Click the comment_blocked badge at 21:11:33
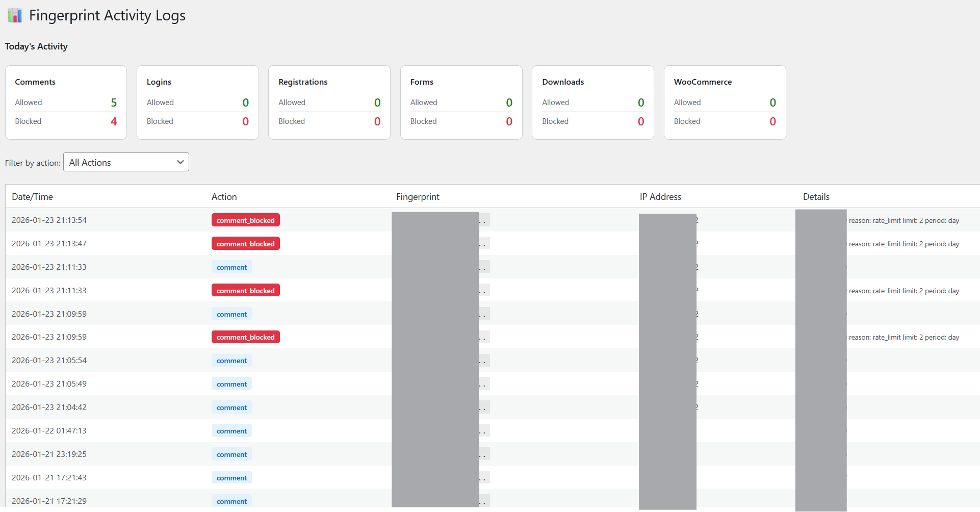 246,291
